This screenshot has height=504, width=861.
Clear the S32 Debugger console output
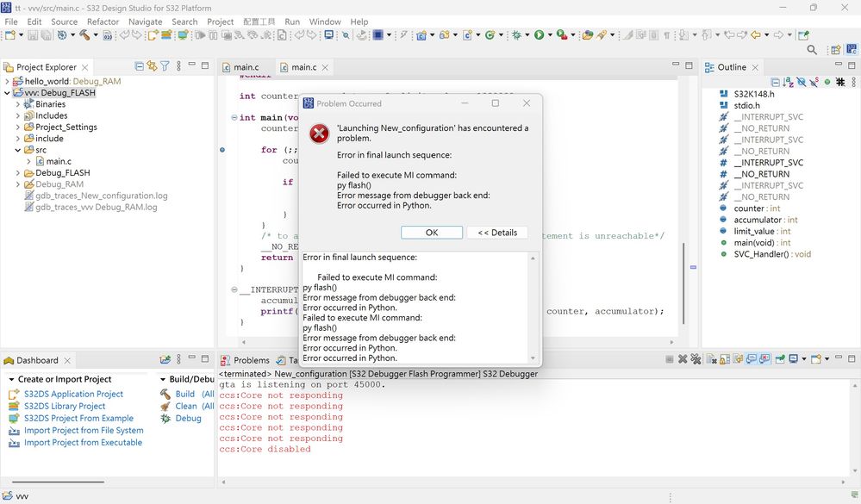(x=711, y=361)
